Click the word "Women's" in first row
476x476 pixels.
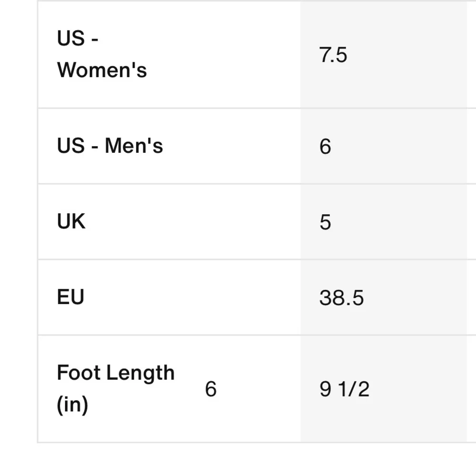point(102,70)
